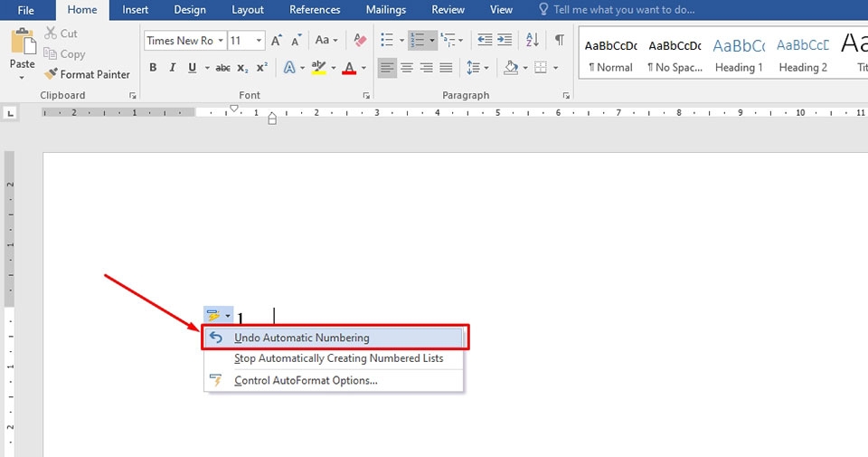The width and height of the screenshot is (868, 457).
Task: Activate the Format Painter
Action: click(87, 74)
